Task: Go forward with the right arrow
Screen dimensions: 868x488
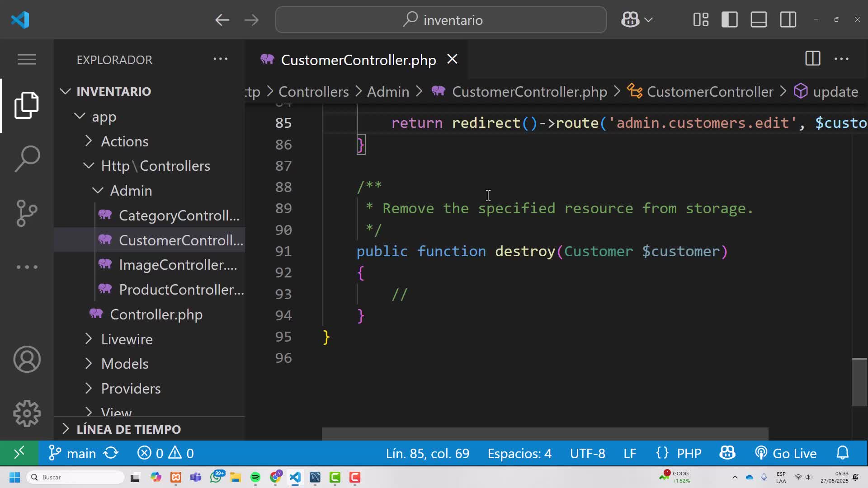Action: click(x=251, y=20)
